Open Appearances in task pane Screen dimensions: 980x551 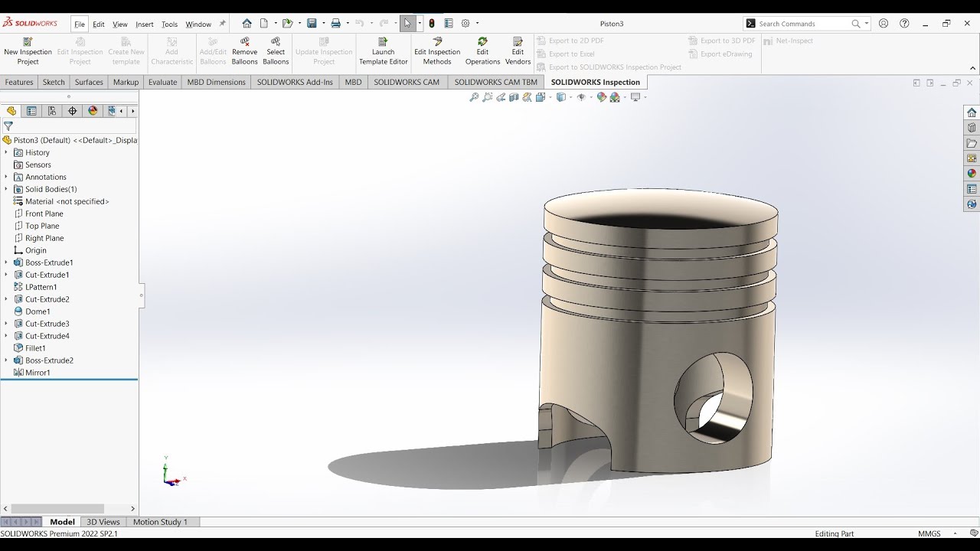pyautogui.click(x=972, y=174)
